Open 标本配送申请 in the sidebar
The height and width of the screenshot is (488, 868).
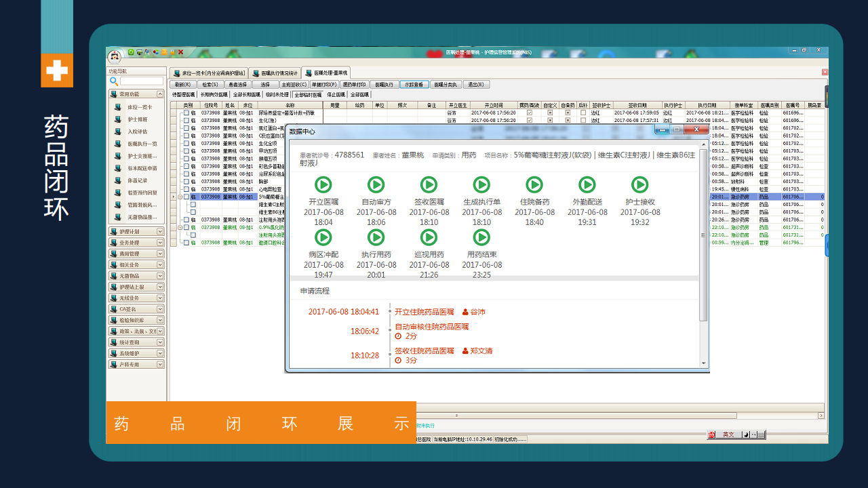click(x=142, y=168)
